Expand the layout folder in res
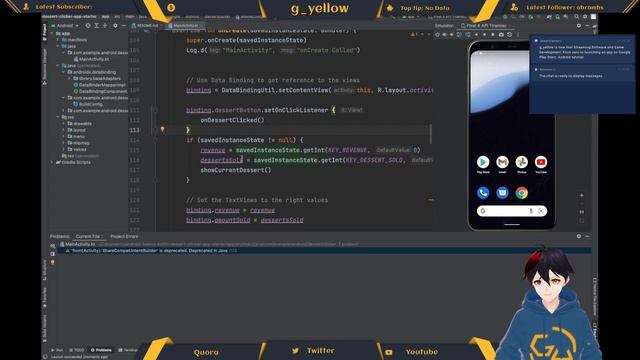The width and height of the screenshot is (640, 360). [64, 130]
